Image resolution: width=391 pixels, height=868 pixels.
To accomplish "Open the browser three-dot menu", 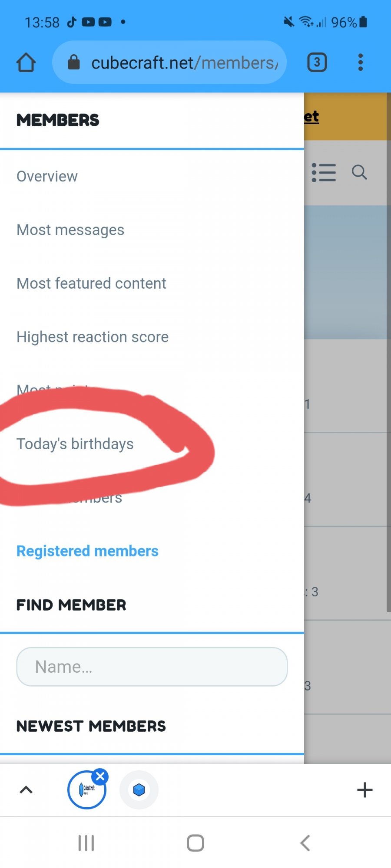I will click(x=360, y=62).
